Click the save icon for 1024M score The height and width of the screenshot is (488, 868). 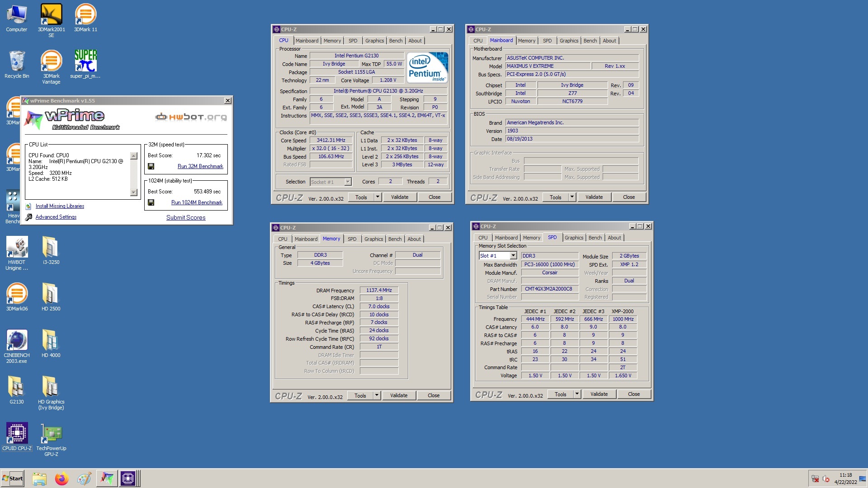151,202
